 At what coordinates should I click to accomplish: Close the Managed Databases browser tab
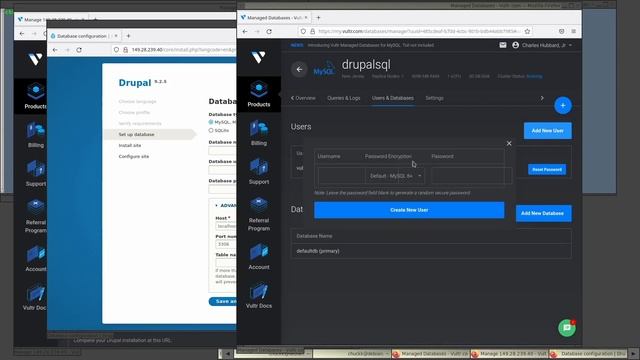tap(306, 18)
